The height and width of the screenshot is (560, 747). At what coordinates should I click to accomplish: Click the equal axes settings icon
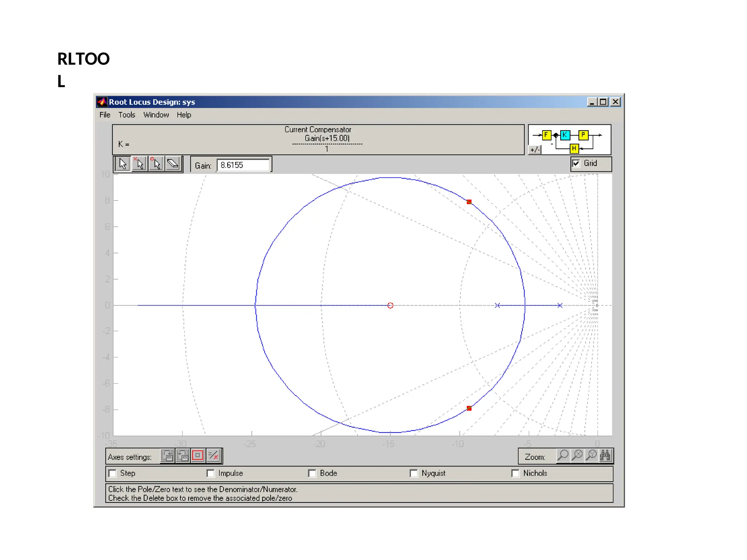pos(213,455)
